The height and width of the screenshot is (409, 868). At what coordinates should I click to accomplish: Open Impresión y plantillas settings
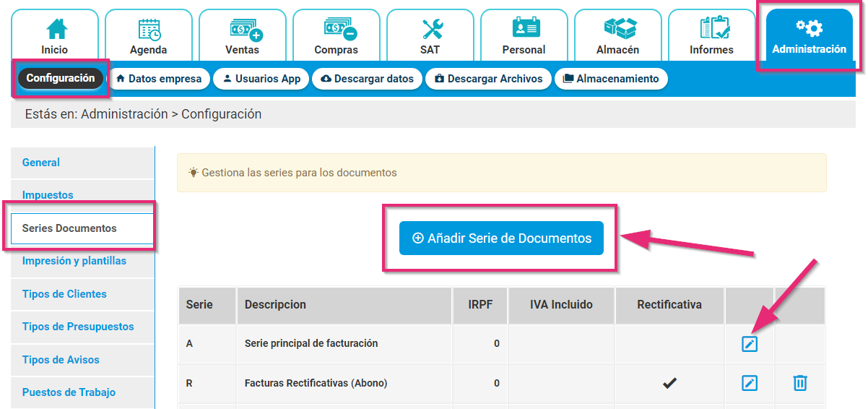(x=74, y=261)
